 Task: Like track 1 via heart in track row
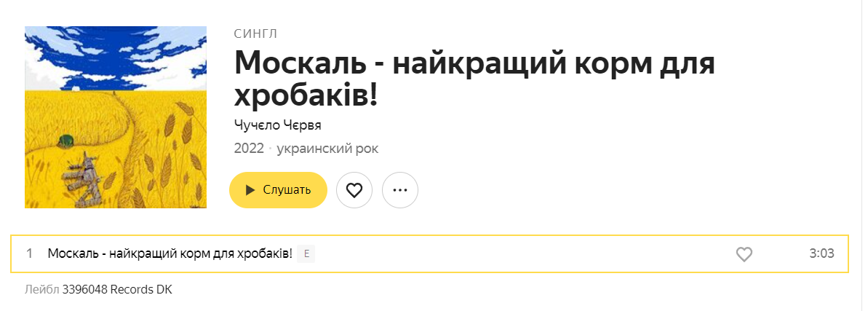pos(744,254)
